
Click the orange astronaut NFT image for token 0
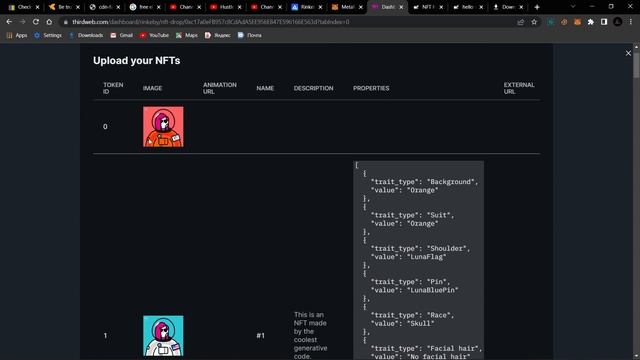point(163,127)
